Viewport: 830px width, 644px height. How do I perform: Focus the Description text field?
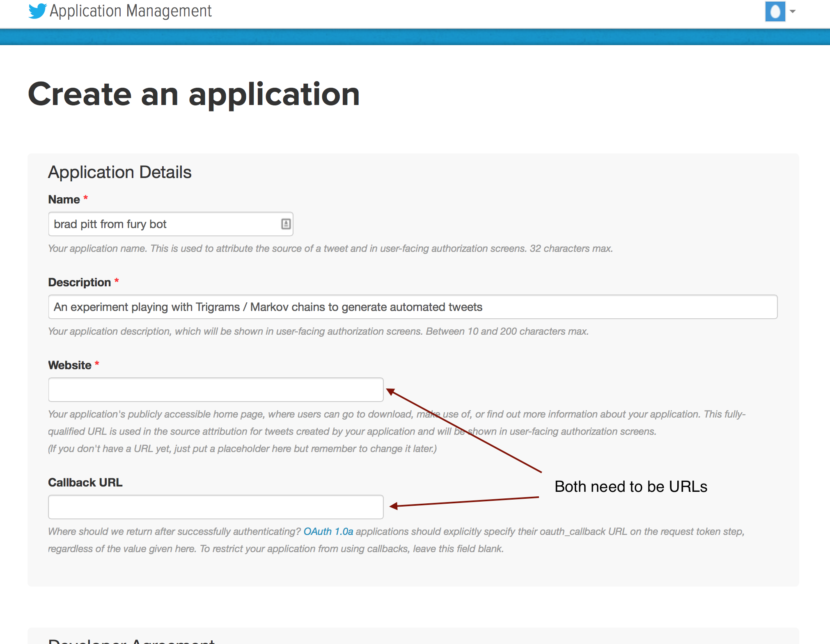pyautogui.click(x=412, y=307)
